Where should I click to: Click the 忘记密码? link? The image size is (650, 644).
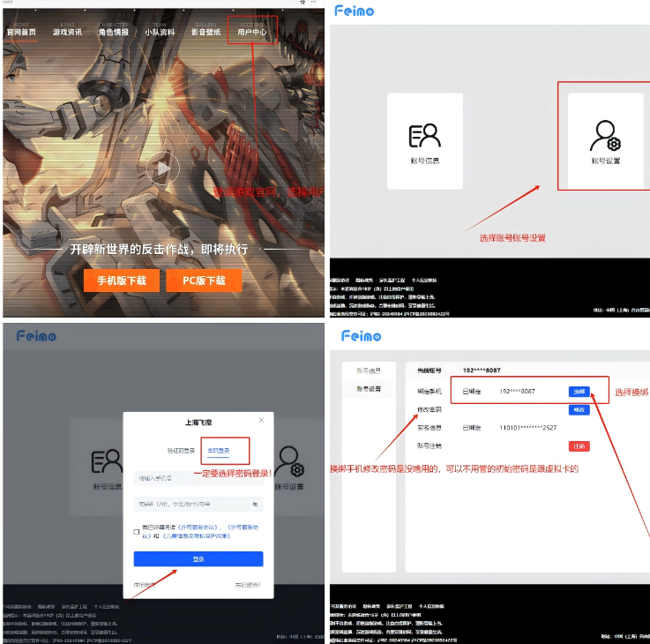pos(248,585)
